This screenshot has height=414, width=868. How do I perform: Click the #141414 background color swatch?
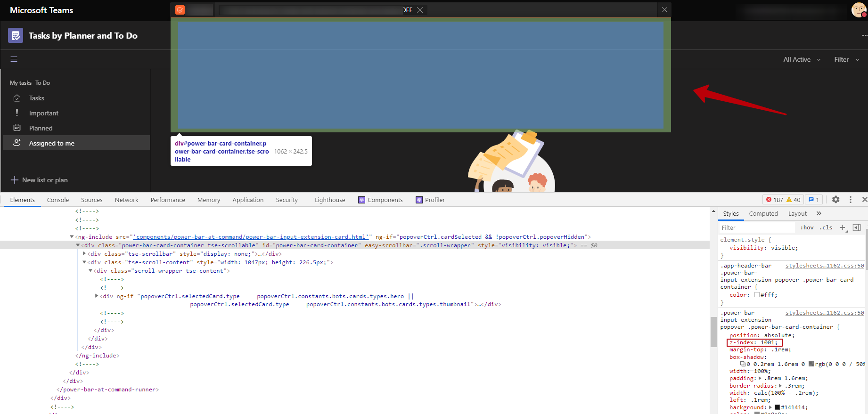pyautogui.click(x=778, y=407)
